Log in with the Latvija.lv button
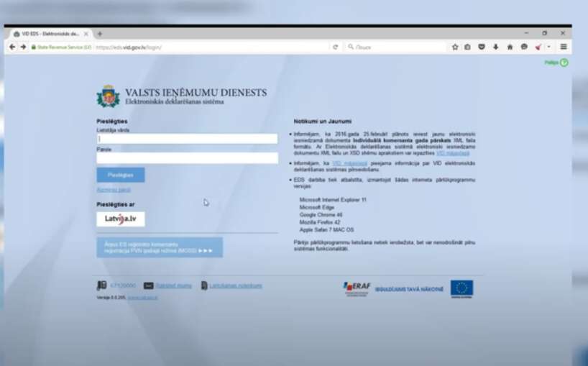 pos(121,219)
